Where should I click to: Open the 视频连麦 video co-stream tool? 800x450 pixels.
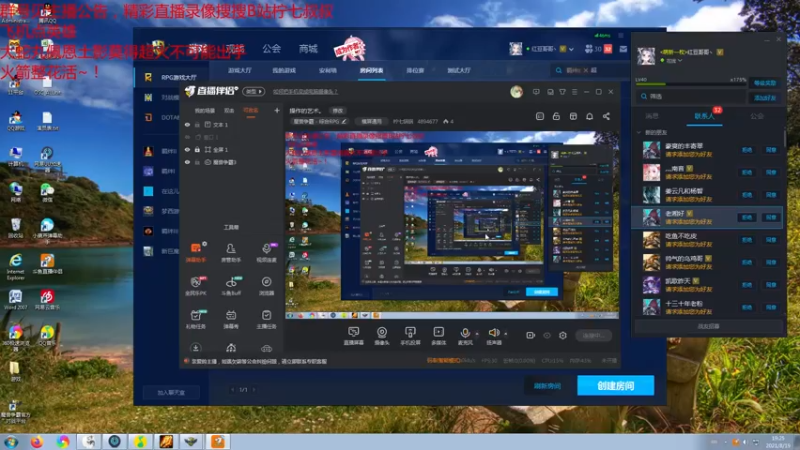point(266,252)
